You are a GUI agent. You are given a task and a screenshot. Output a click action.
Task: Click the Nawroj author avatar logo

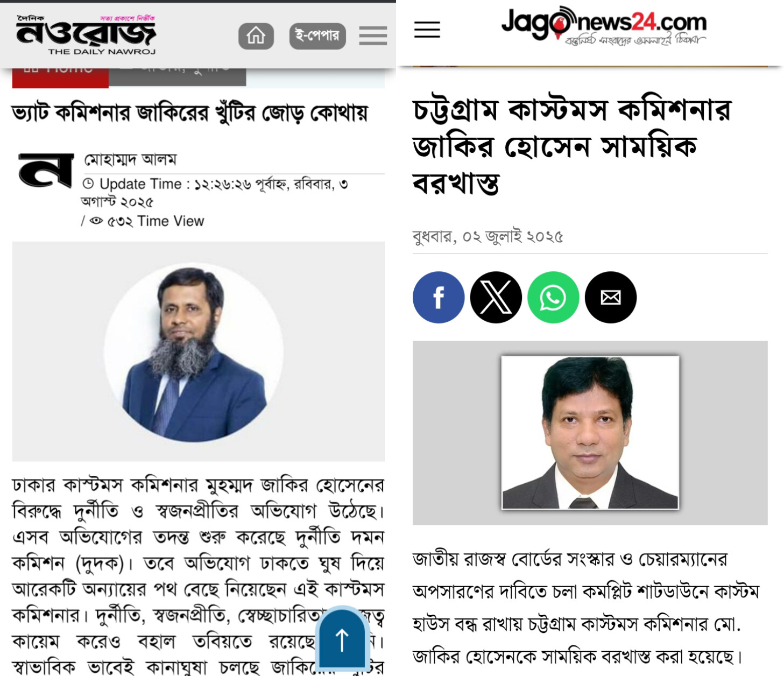(46, 170)
